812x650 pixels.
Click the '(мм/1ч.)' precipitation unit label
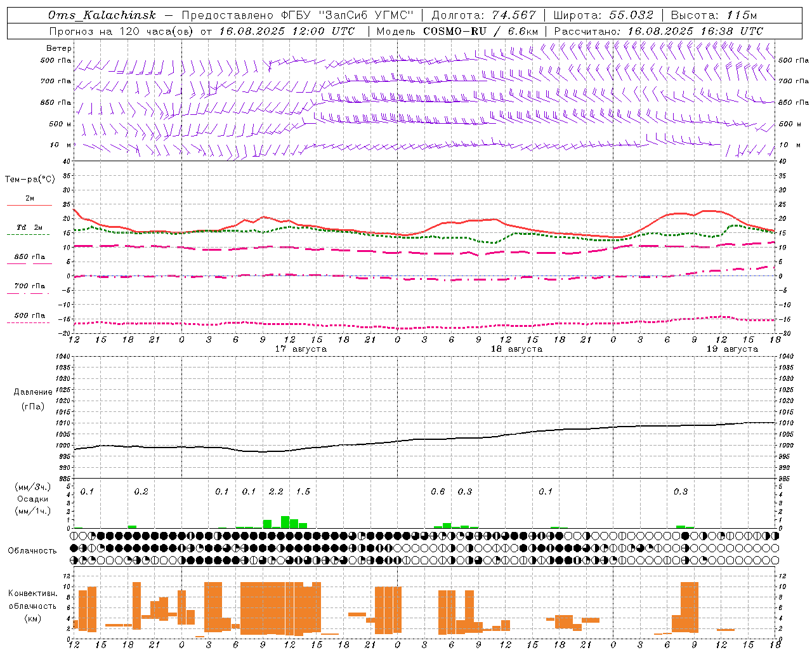pyautogui.click(x=33, y=511)
